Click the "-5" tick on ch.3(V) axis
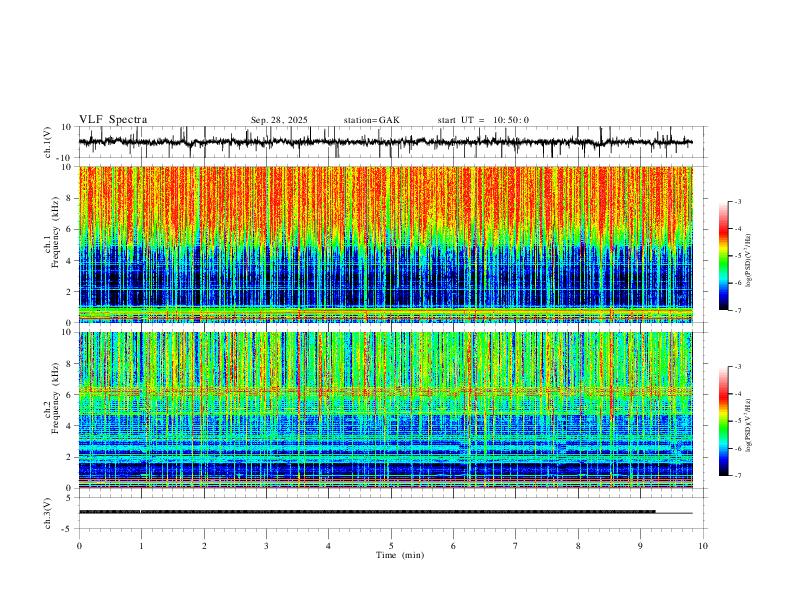Screen dimensions: 792x612 click(x=68, y=529)
